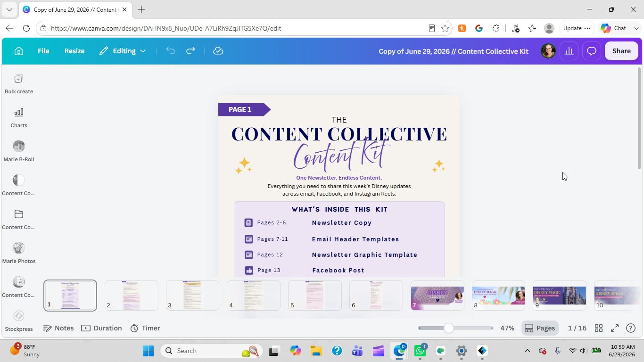Expand the browser tab list chevron

[9, 9]
